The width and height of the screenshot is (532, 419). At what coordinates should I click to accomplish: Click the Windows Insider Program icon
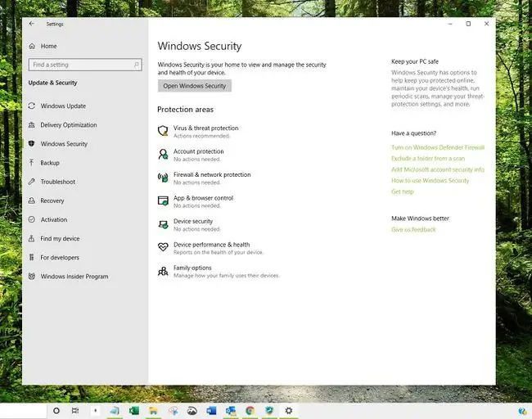pyautogui.click(x=32, y=277)
